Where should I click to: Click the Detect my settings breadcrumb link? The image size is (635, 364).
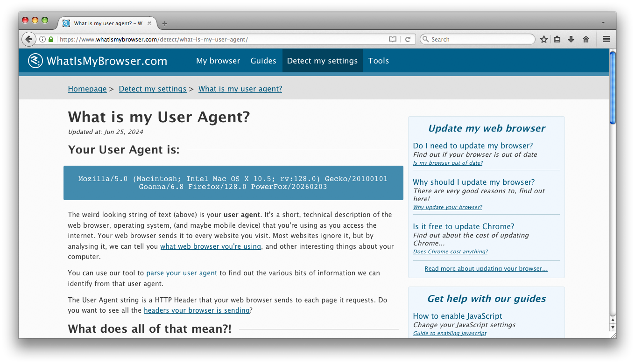153,89
